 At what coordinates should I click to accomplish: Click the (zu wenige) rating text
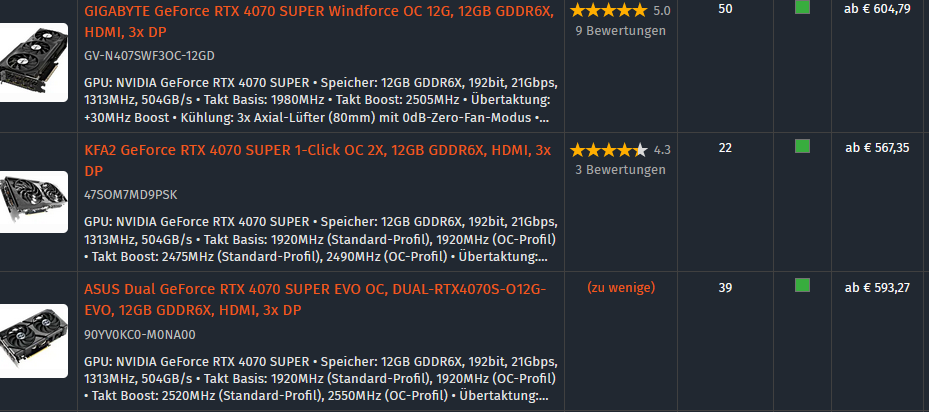[x=621, y=288]
